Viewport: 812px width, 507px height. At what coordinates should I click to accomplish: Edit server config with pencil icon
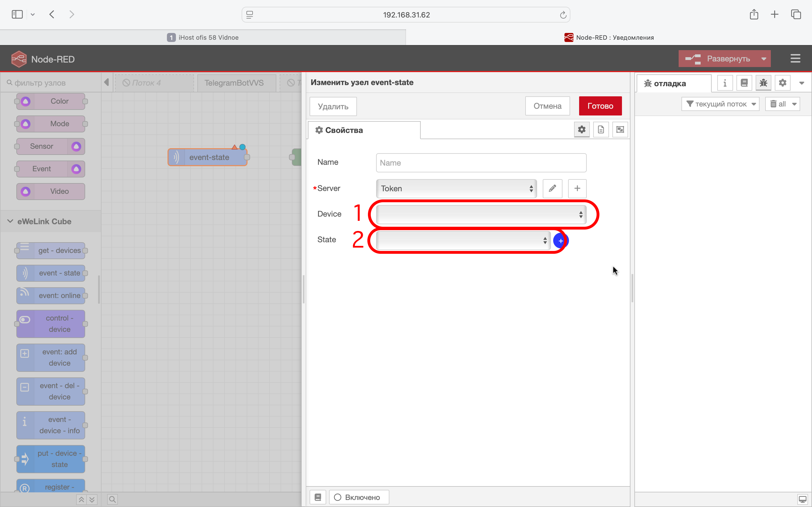[x=552, y=188]
